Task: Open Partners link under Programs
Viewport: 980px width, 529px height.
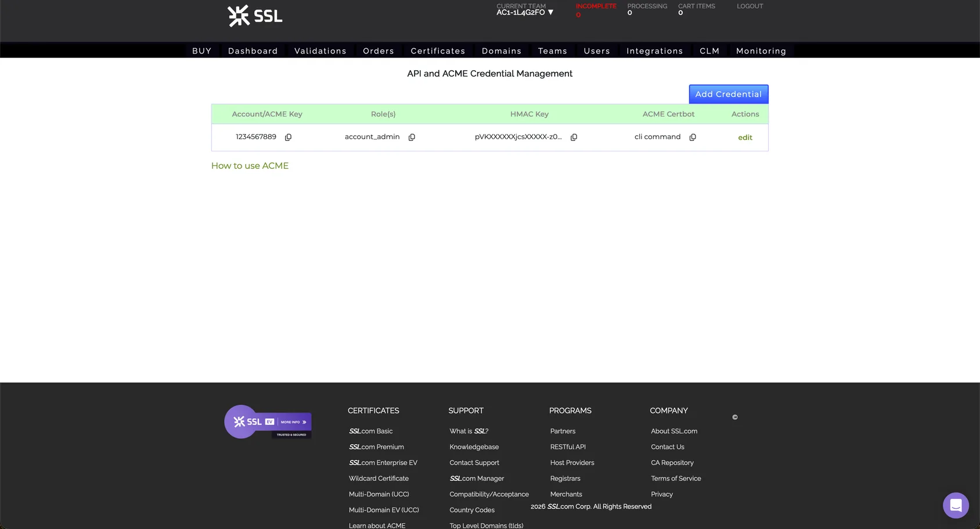Action: [563, 431]
